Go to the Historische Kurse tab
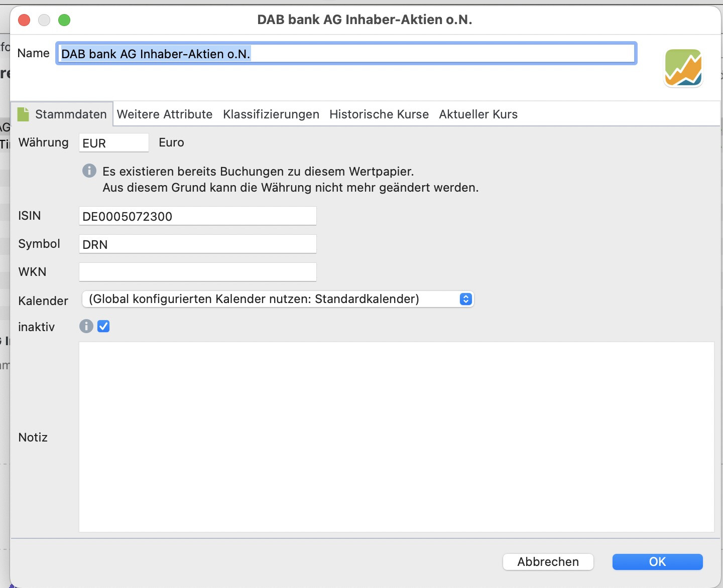Viewport: 723px width, 588px height. [379, 114]
